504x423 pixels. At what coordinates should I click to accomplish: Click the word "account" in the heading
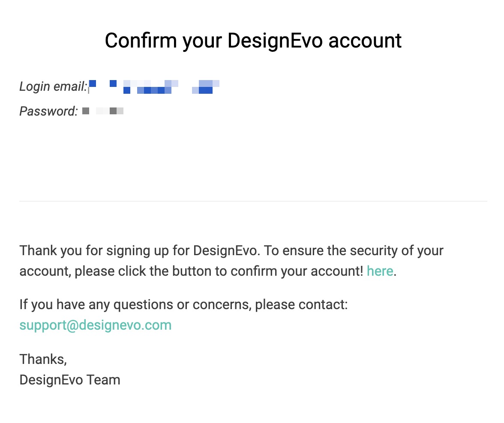coord(365,41)
